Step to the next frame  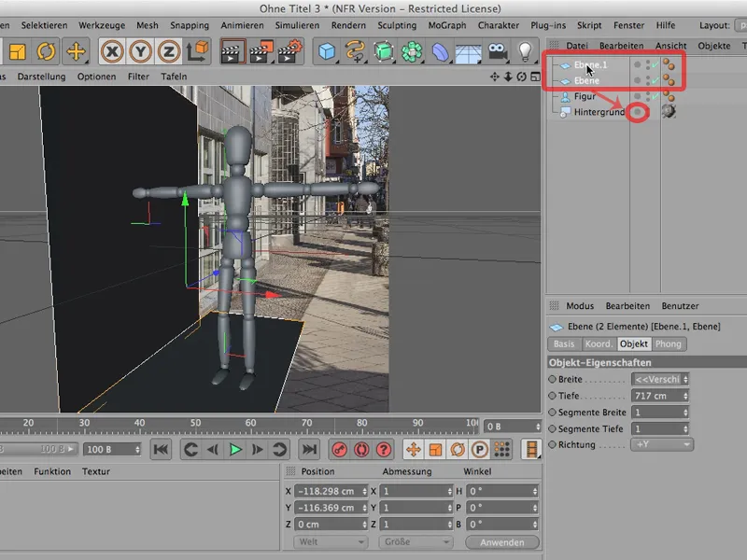258,449
